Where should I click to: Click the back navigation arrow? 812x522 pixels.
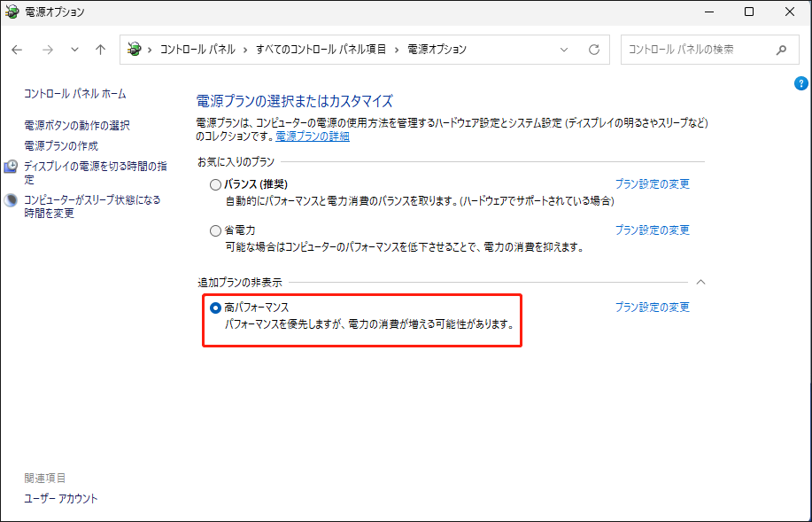(x=17, y=50)
